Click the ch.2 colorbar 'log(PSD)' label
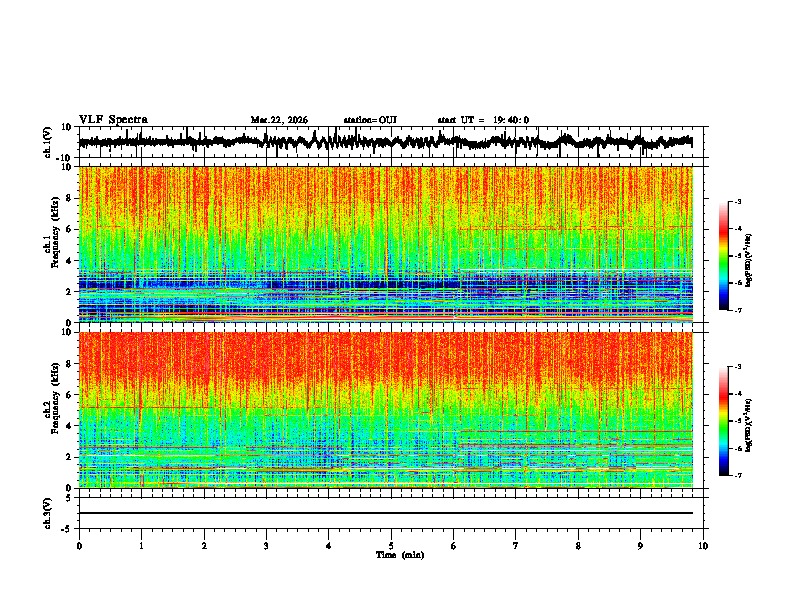 click(x=749, y=425)
